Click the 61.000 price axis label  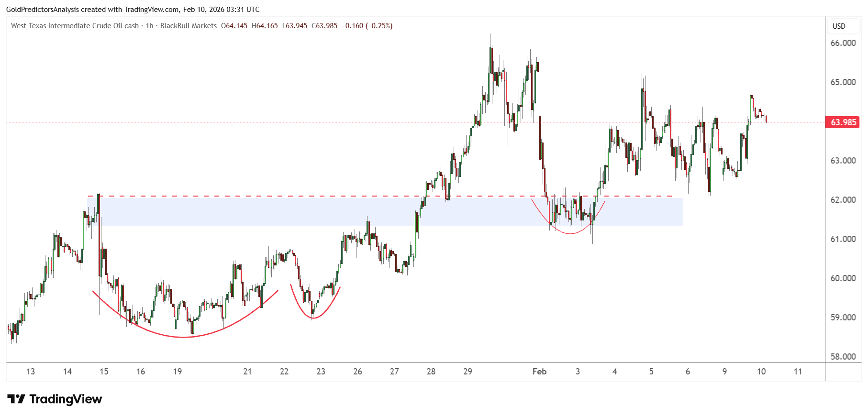[843, 239]
